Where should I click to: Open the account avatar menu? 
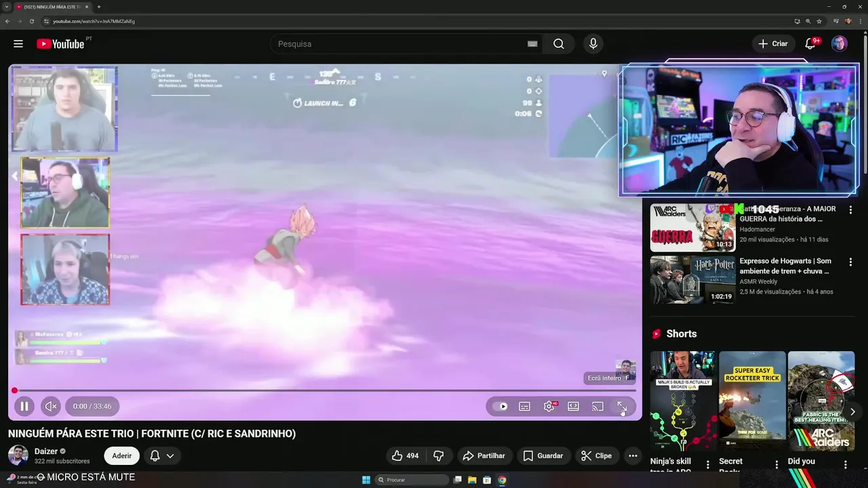tap(840, 44)
